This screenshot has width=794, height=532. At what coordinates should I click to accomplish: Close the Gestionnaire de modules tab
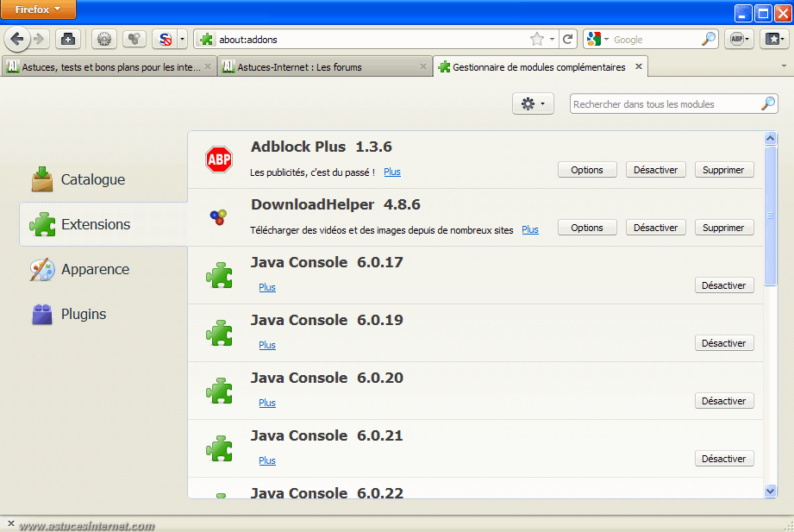point(639,66)
